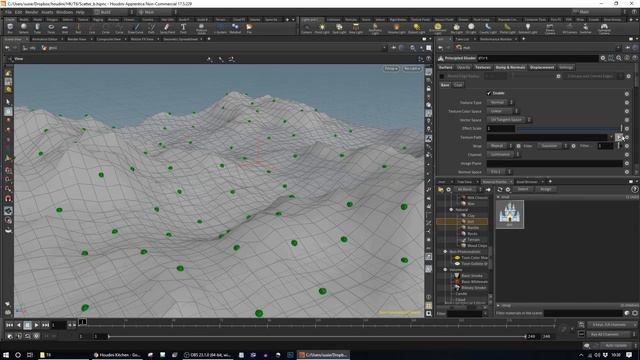Open the Texture Type dropdown
The image size is (640, 360).
[500, 102]
